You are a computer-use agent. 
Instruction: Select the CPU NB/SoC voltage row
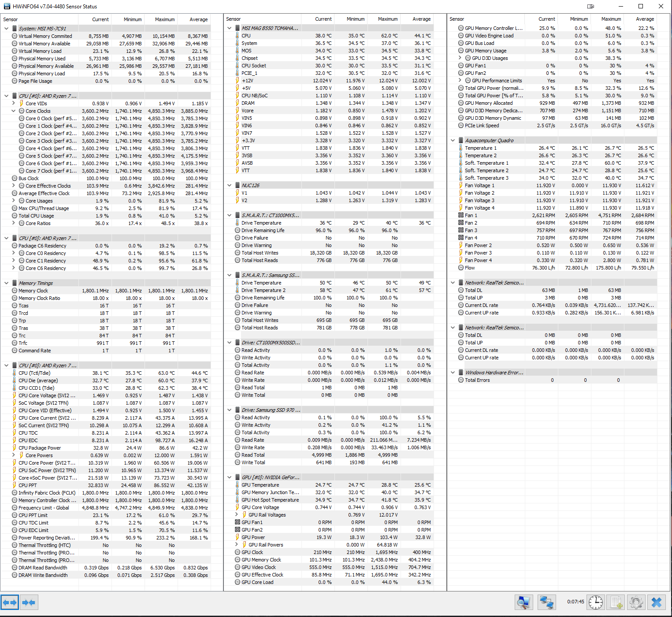click(329, 96)
